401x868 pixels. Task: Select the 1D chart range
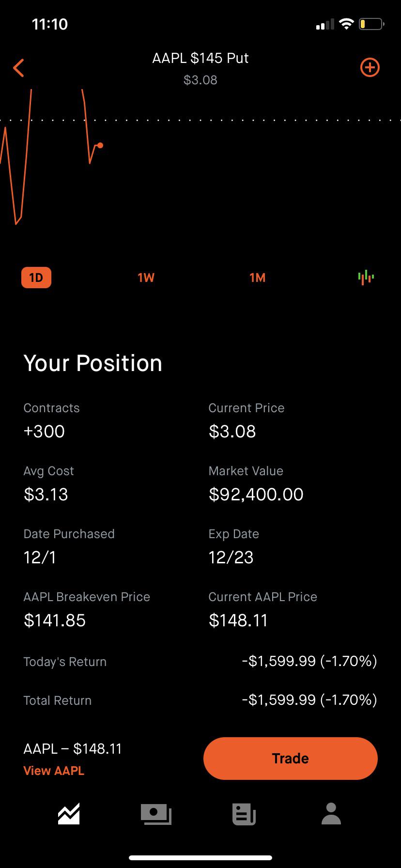[36, 278]
